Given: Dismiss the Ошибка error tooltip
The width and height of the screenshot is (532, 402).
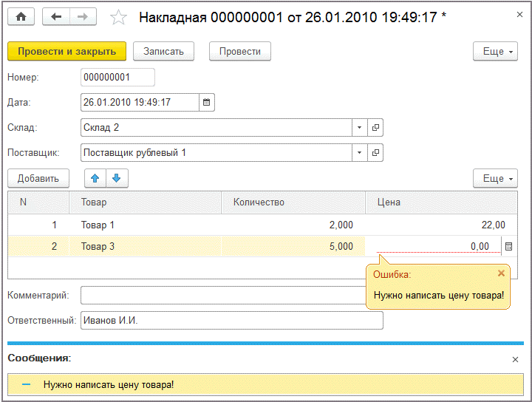Looking at the screenshot, I should click(x=501, y=273).
